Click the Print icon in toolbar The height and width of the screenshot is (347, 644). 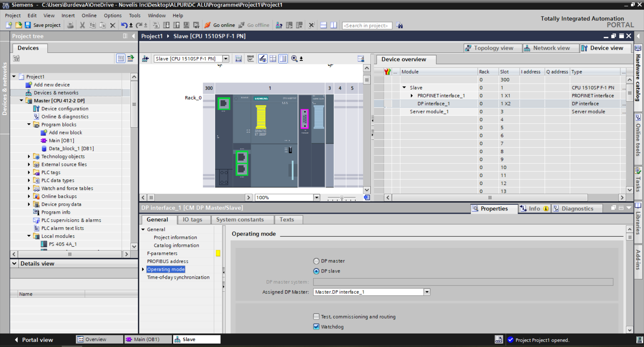point(70,25)
